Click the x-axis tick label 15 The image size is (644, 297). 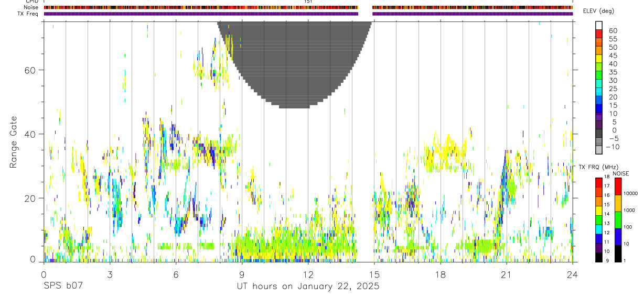click(x=374, y=274)
